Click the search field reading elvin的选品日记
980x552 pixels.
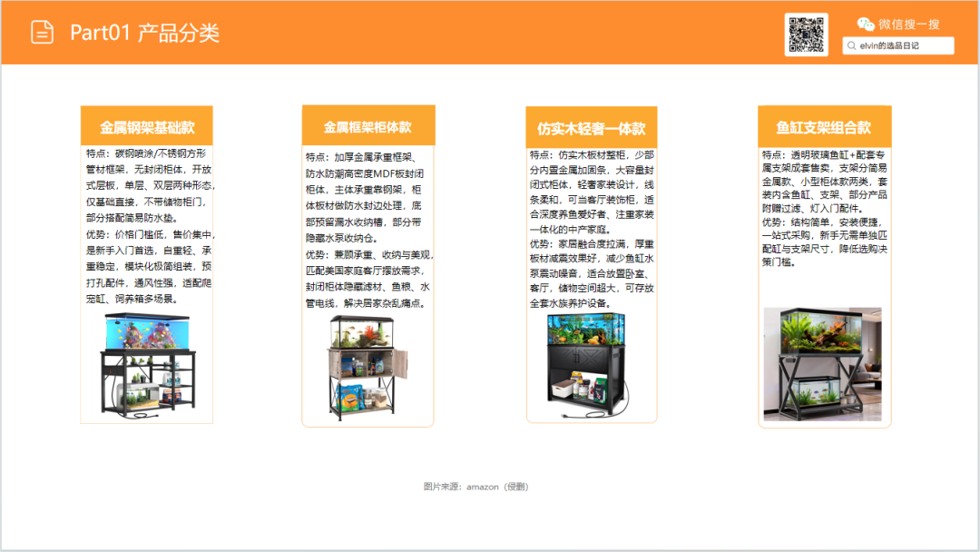(898, 45)
